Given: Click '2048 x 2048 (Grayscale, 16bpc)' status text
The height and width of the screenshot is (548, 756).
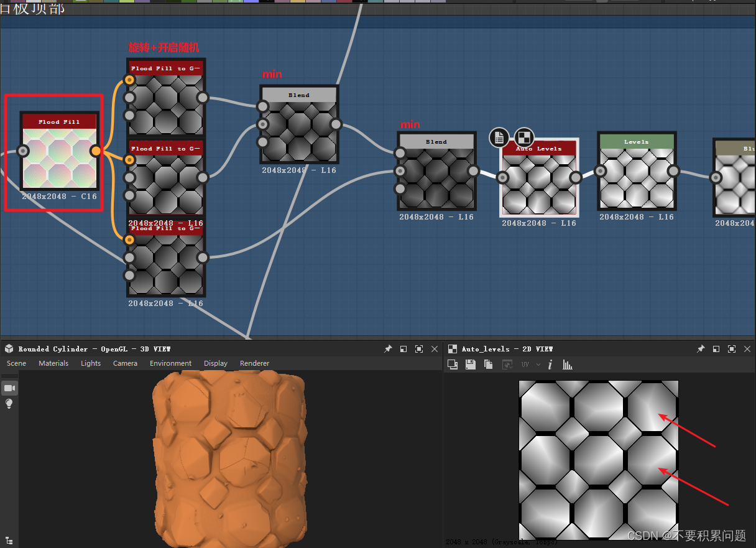Looking at the screenshot, I should (x=501, y=542).
